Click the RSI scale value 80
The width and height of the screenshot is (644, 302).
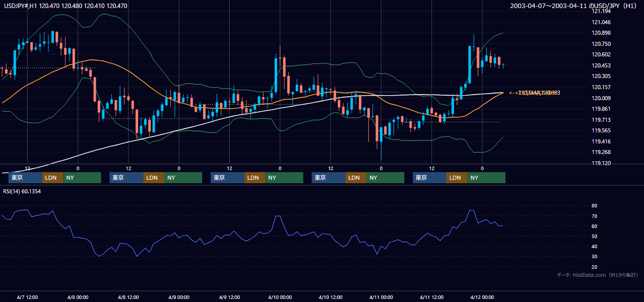[595, 206]
